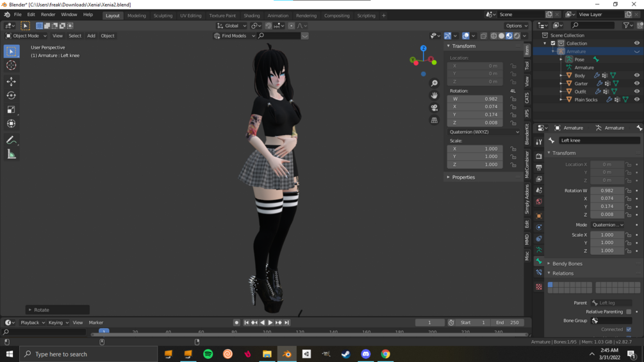Select the Measure tool
The height and width of the screenshot is (362, 644).
click(x=11, y=154)
